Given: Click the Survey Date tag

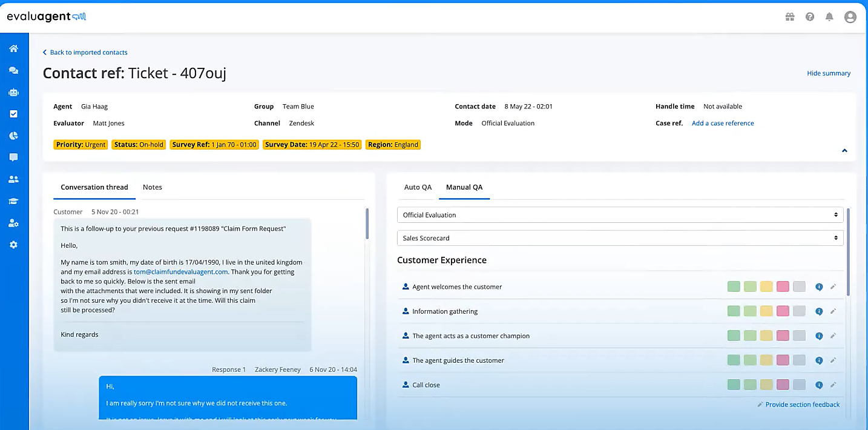Looking at the screenshot, I should pyautogui.click(x=312, y=145).
